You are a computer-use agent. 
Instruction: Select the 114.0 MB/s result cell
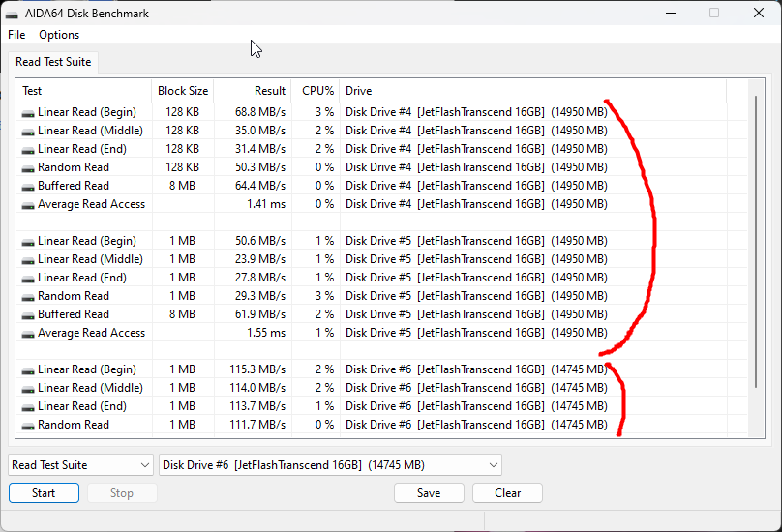tap(257, 388)
